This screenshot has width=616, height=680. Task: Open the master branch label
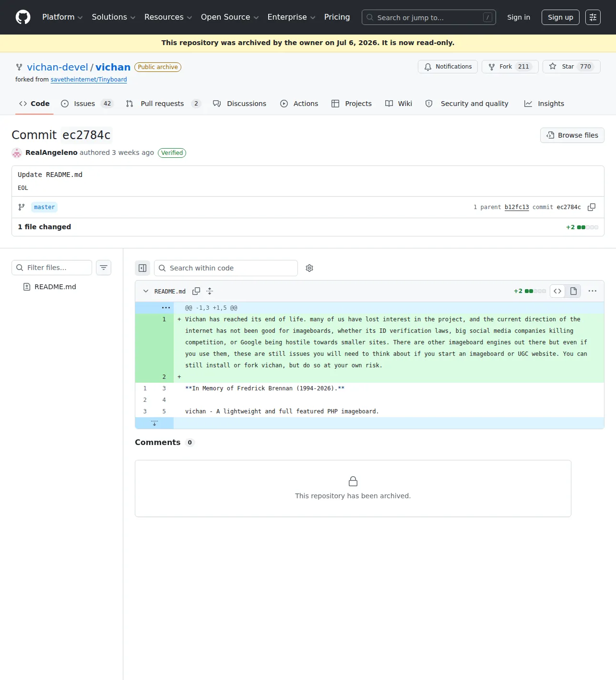(44, 207)
